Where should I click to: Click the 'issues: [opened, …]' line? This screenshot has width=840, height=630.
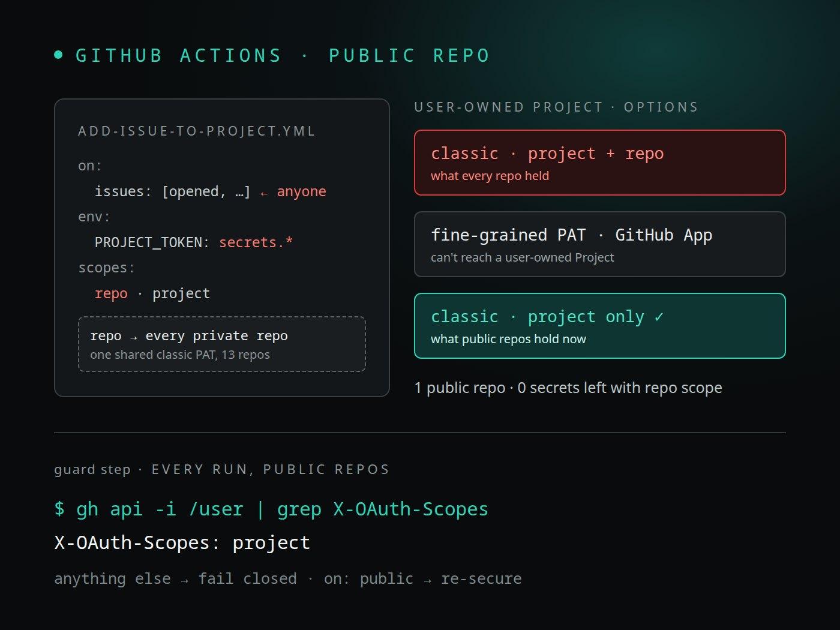172,191
